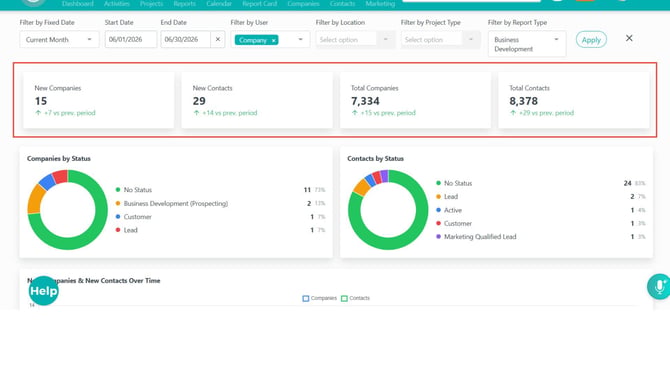670x376 pixels.
Task: Clear the End Date with the x icon
Action: click(217, 39)
